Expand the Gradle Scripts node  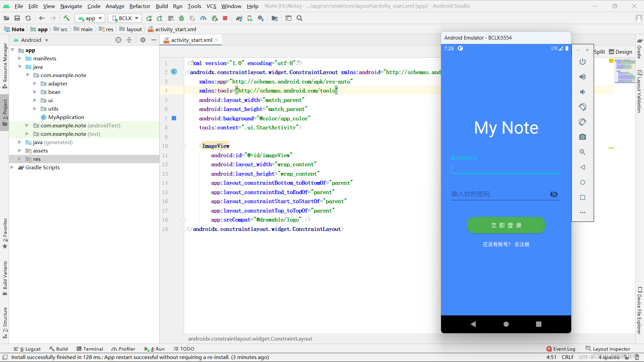pos(12,167)
